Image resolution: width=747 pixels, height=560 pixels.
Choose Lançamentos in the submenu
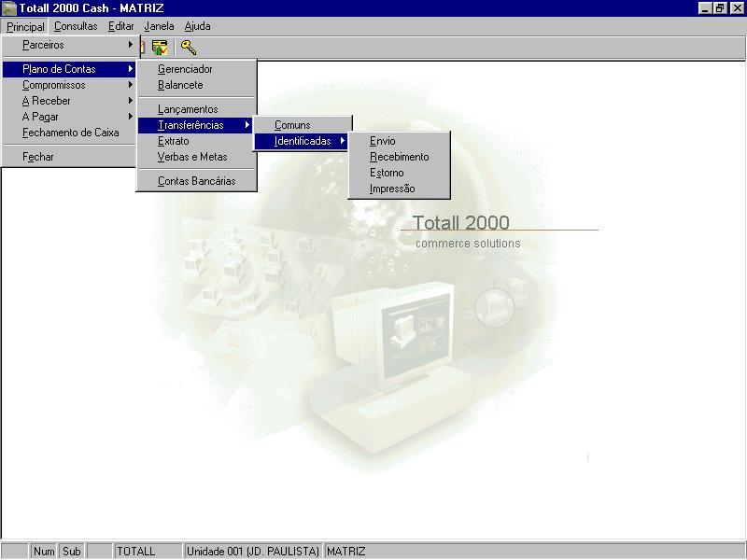(x=196, y=109)
